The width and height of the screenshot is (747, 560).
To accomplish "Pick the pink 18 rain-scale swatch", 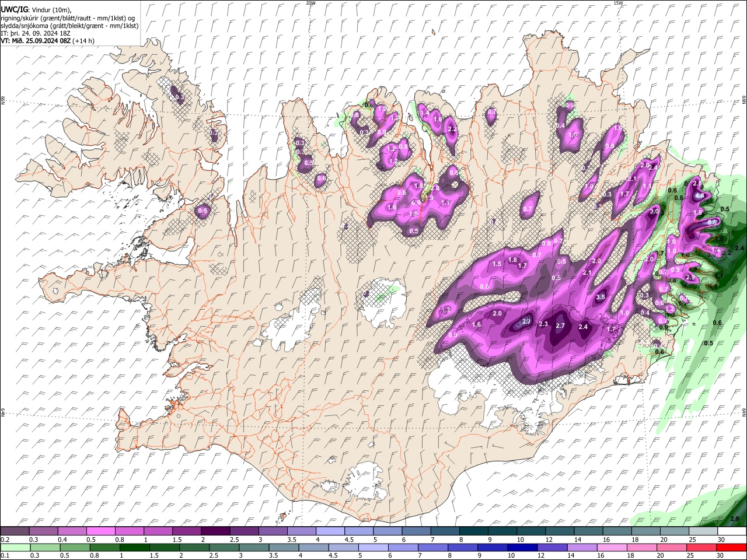I will [x=642, y=547].
